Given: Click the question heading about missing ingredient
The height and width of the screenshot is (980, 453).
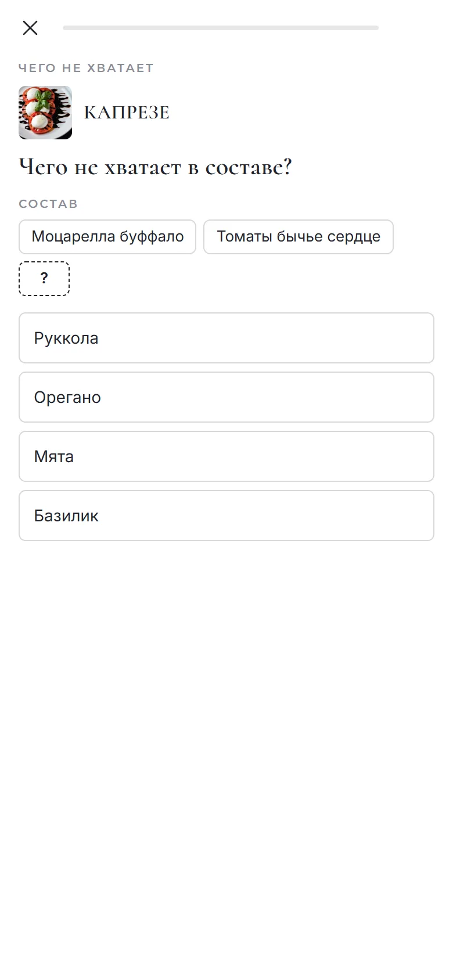Looking at the screenshot, I should point(155,167).
